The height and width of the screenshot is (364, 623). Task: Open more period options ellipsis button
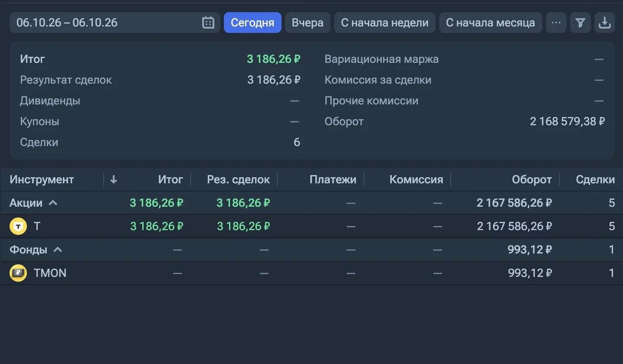(556, 23)
